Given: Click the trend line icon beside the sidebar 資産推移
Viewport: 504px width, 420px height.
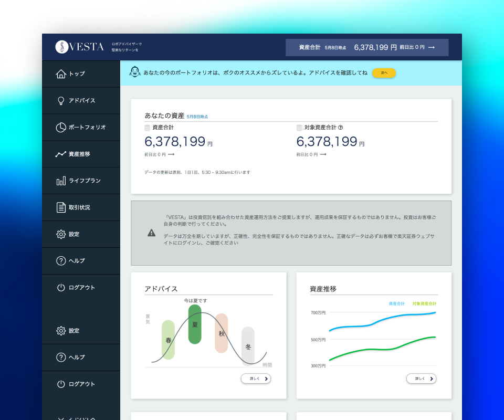Looking at the screenshot, I should coord(61,154).
